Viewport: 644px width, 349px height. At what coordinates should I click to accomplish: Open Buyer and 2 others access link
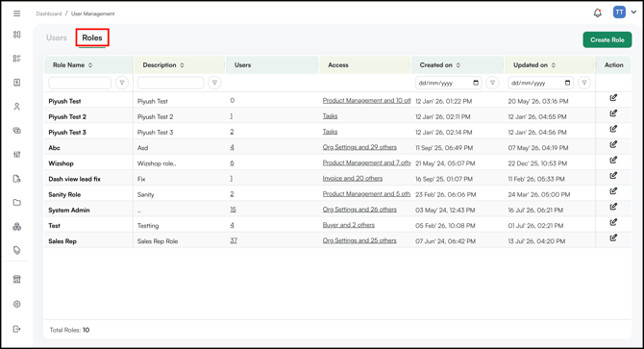348,225
